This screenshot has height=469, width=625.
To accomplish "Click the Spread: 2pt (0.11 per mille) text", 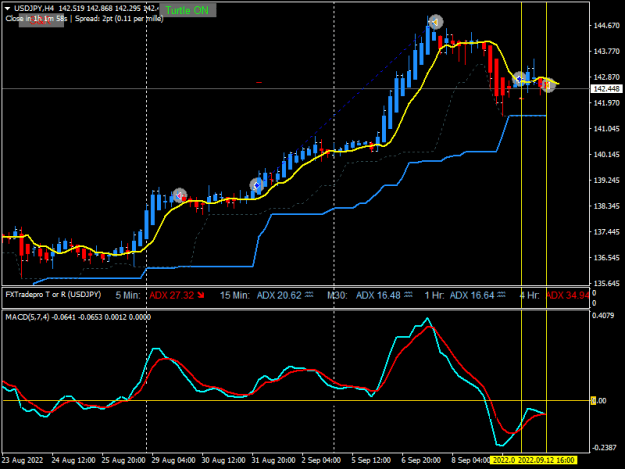I will [119, 19].
